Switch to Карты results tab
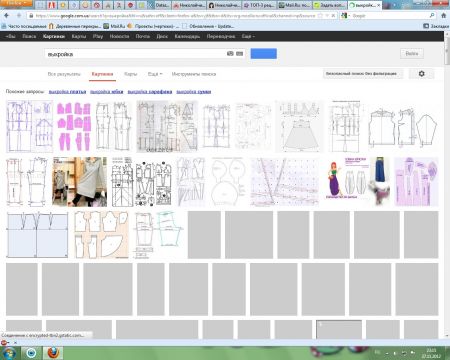The image size is (450, 360). click(x=130, y=74)
